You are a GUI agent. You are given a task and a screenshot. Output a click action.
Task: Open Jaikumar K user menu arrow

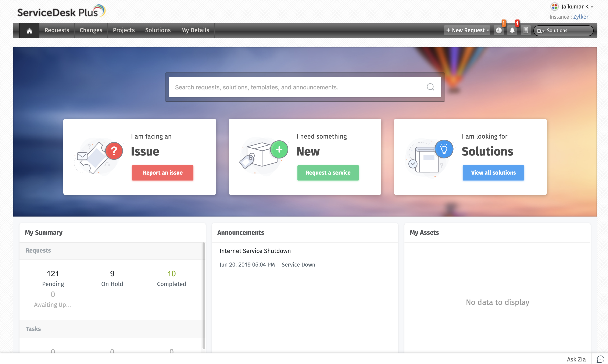click(x=592, y=7)
